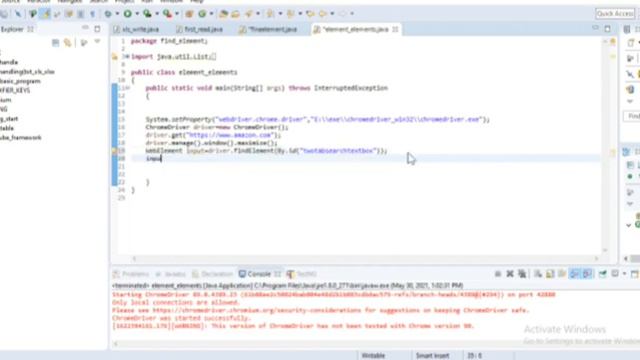Select the g_start project in Explorer

point(9,119)
